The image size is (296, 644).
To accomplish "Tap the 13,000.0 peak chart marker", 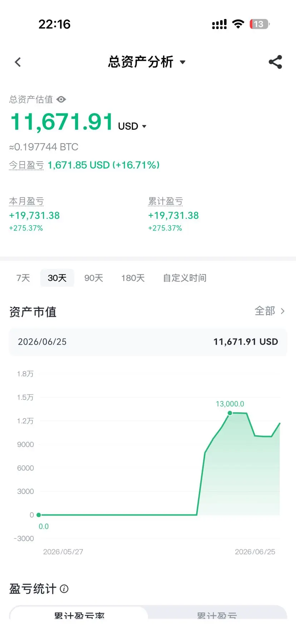I will [230, 413].
